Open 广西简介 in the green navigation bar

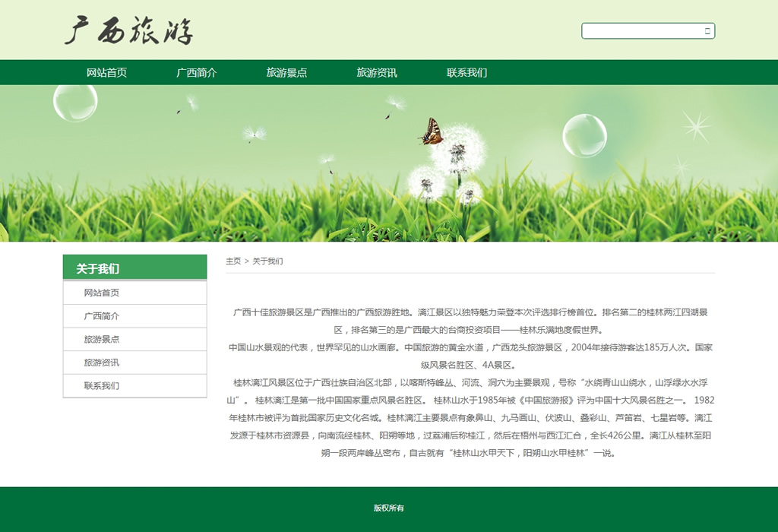pos(197,73)
